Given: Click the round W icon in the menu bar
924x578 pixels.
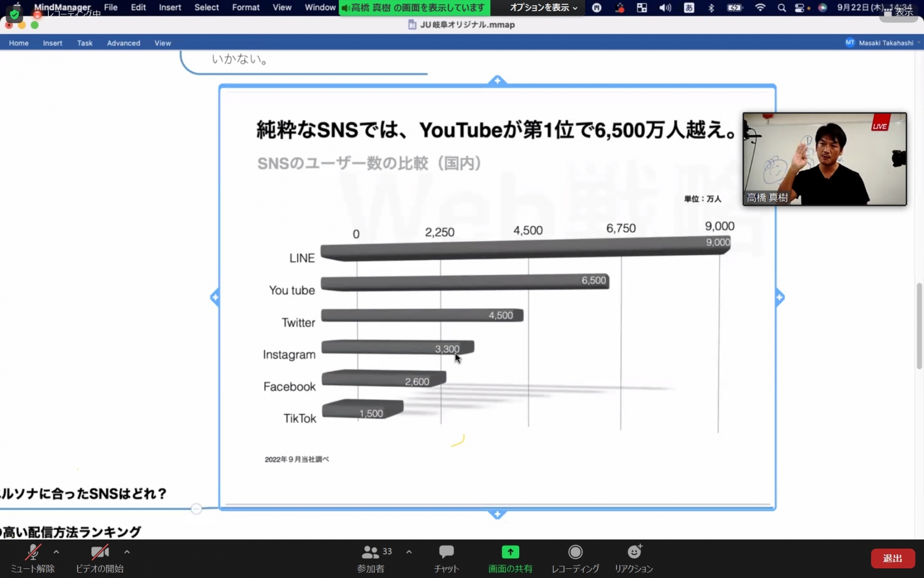Looking at the screenshot, I should pos(597,7).
